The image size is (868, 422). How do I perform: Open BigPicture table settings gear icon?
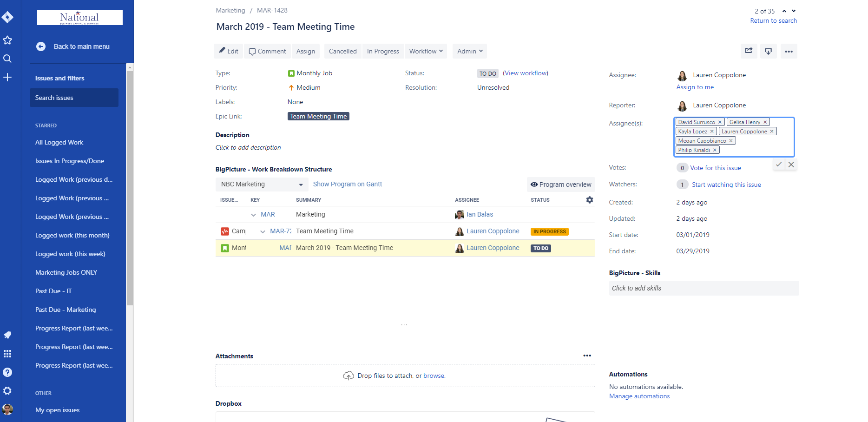click(590, 200)
